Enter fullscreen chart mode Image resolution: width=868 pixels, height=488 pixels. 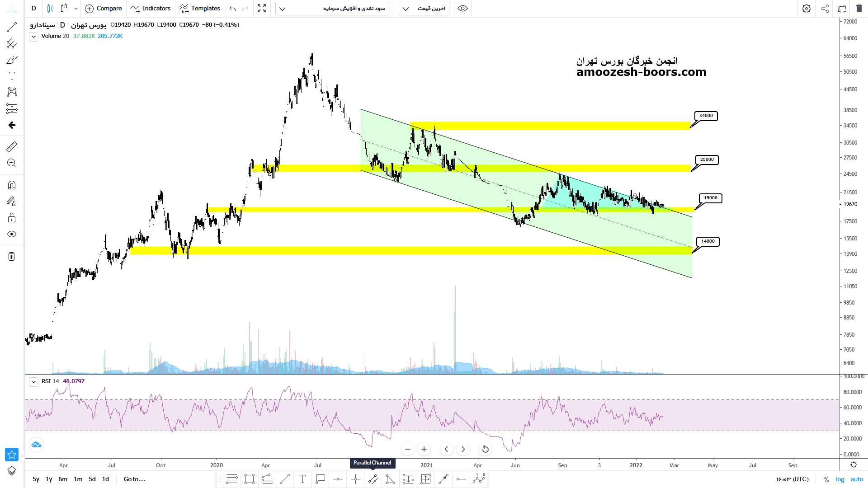(x=262, y=9)
